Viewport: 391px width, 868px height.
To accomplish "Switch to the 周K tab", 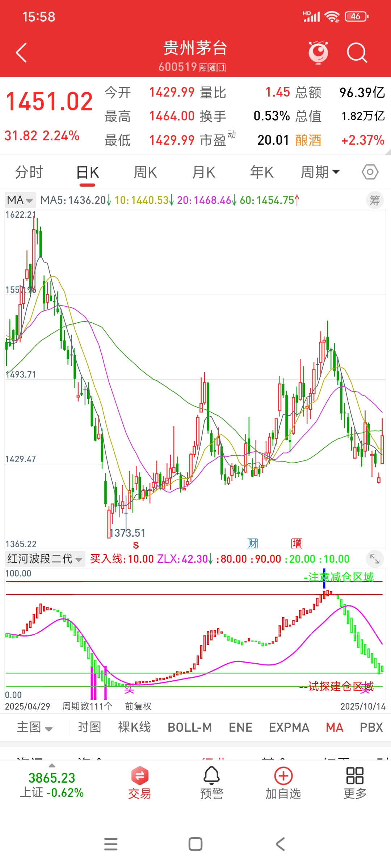I will pos(146,172).
